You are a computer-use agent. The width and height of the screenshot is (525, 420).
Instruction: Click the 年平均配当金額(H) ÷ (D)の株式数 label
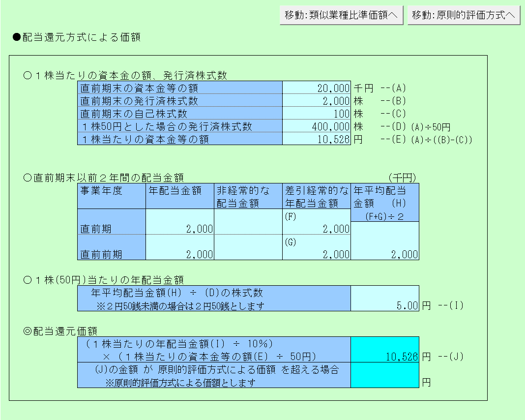[177, 293]
